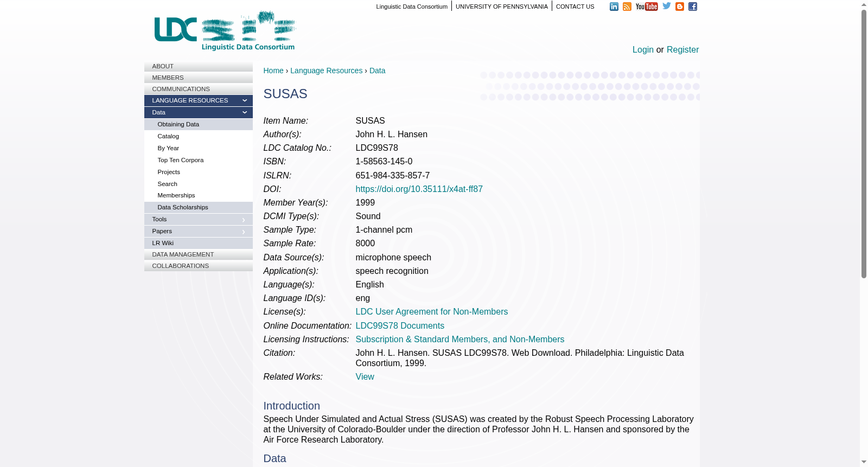
Task: Open the LR Wiki item
Action: pos(199,243)
